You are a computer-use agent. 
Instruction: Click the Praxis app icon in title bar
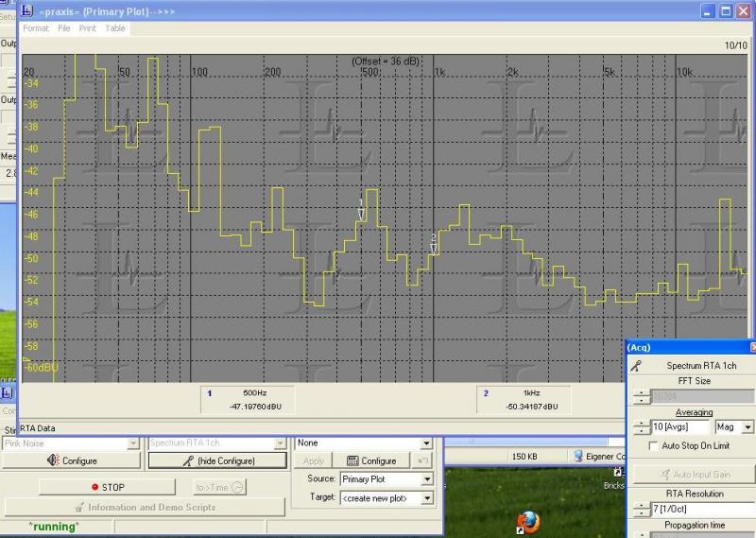(28, 11)
